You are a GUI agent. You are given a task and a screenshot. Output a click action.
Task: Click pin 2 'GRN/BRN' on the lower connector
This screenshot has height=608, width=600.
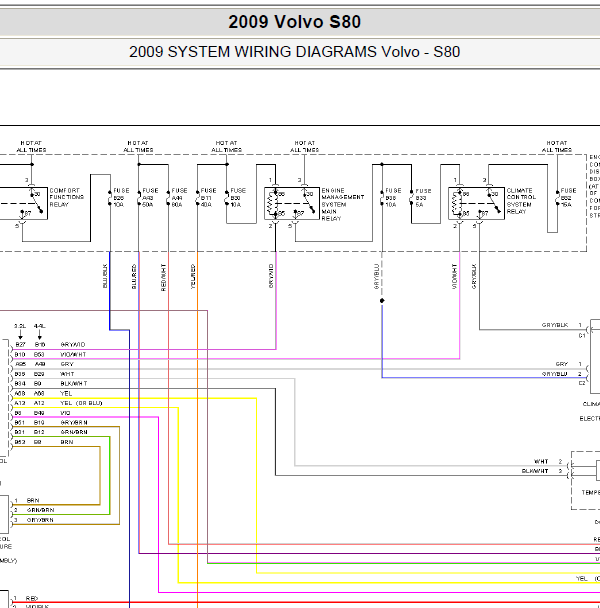[x=40, y=510]
